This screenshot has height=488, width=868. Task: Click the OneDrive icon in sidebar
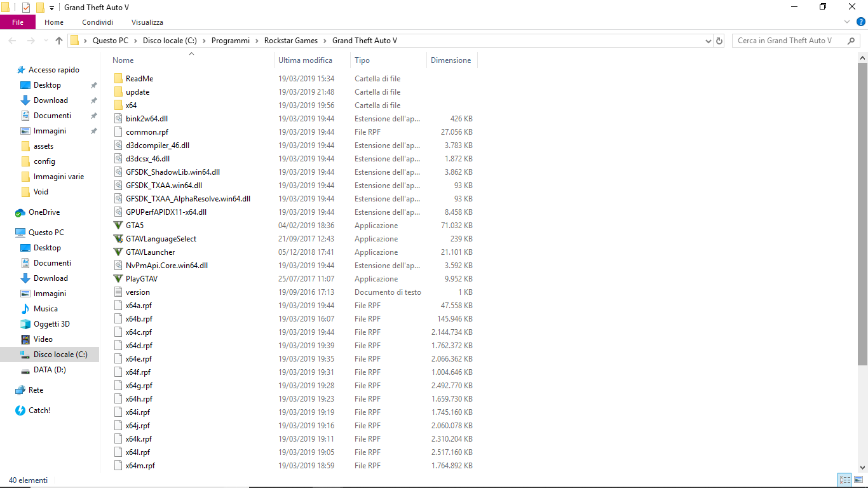20,212
